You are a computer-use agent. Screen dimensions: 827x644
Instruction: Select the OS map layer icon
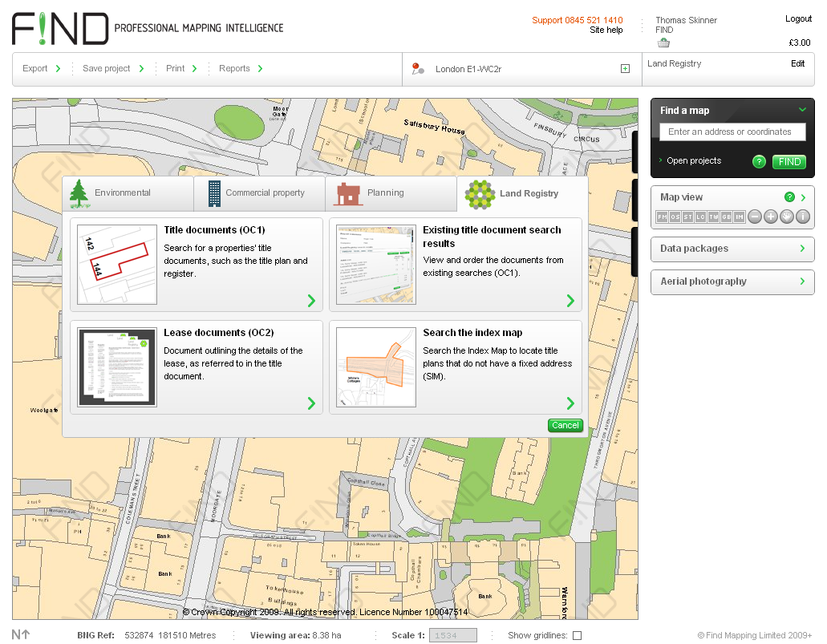point(675,217)
